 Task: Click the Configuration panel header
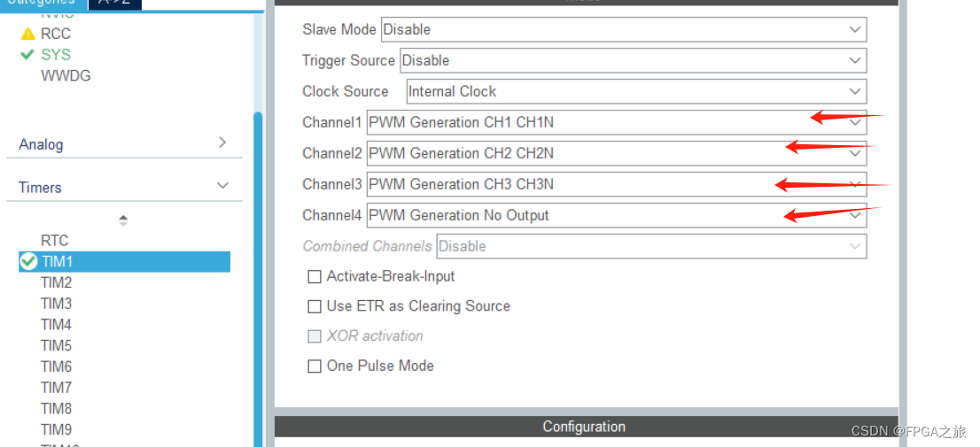(x=587, y=427)
